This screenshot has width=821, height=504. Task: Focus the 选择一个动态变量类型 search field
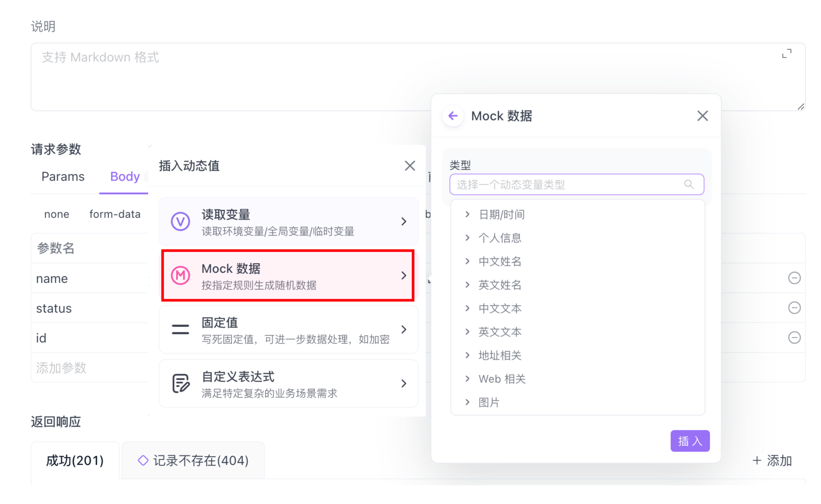567,184
